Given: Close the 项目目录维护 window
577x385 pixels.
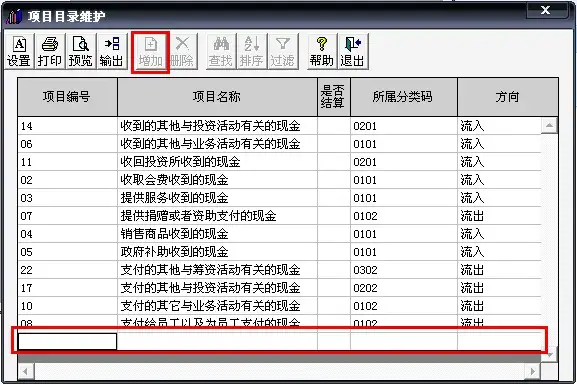Looking at the screenshot, I should [x=545, y=10].
